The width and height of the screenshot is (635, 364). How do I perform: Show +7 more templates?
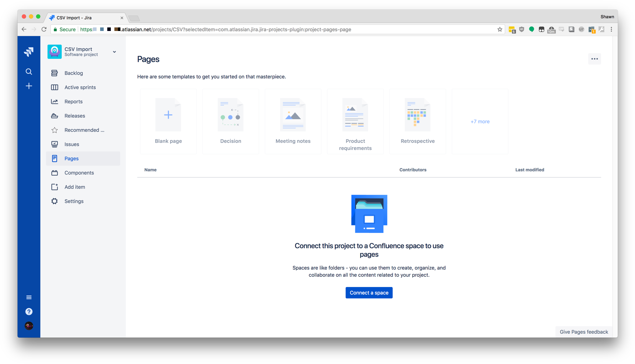click(x=480, y=121)
